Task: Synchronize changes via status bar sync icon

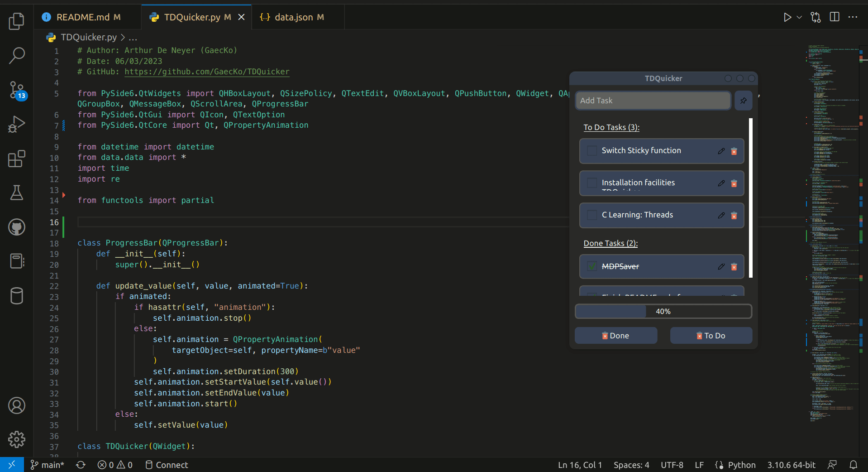Action: click(x=81, y=465)
